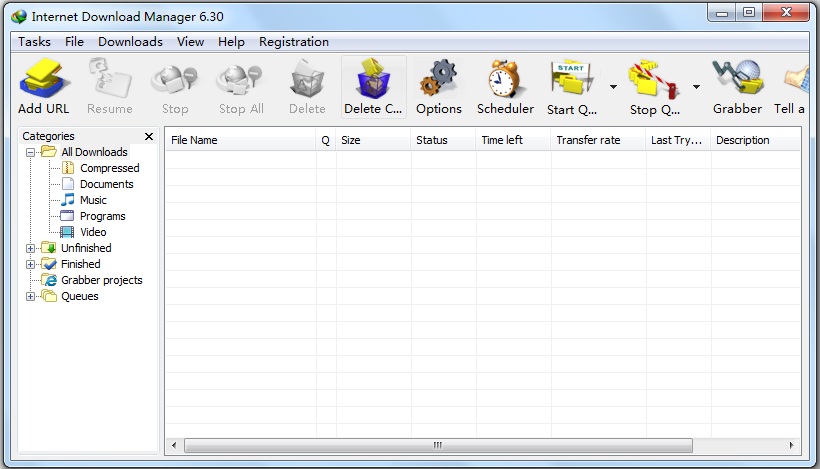Click the Start Queue icon
Screen dimensions: 820x469
click(572, 79)
